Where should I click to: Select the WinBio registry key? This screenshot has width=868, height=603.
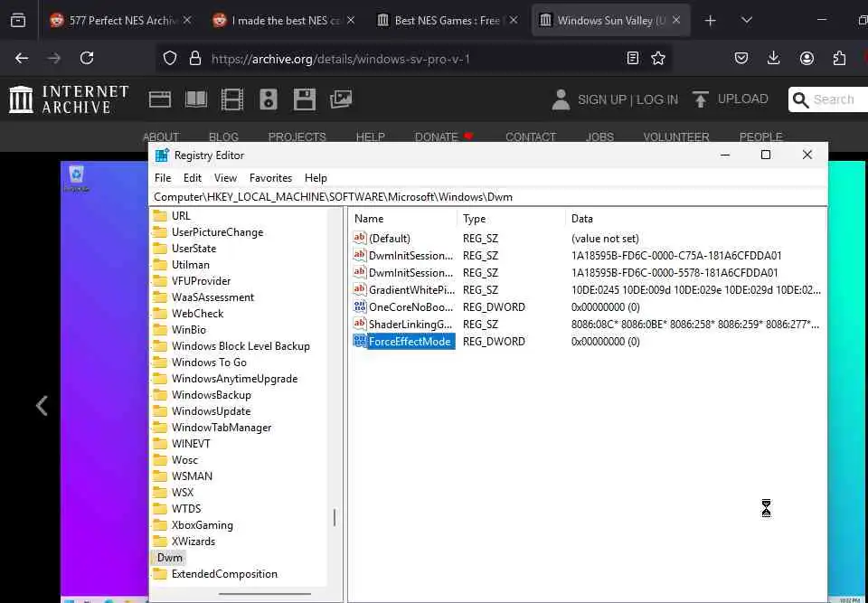coord(188,330)
